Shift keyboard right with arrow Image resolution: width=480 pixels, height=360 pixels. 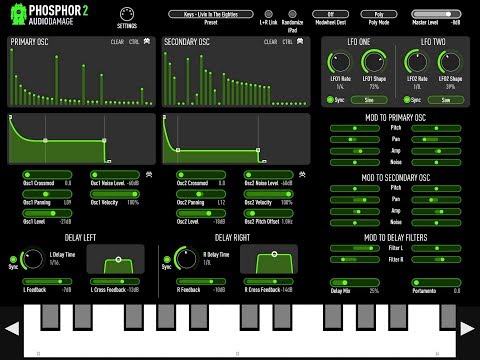tap(467, 328)
